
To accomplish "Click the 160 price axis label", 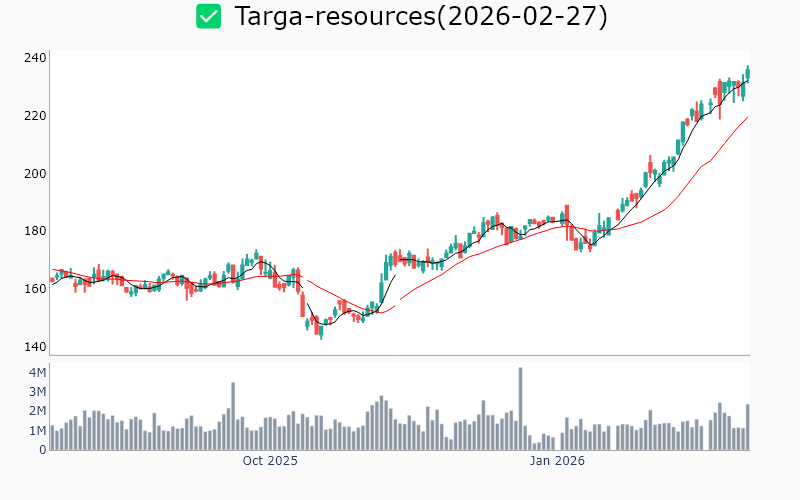I will coord(36,289).
